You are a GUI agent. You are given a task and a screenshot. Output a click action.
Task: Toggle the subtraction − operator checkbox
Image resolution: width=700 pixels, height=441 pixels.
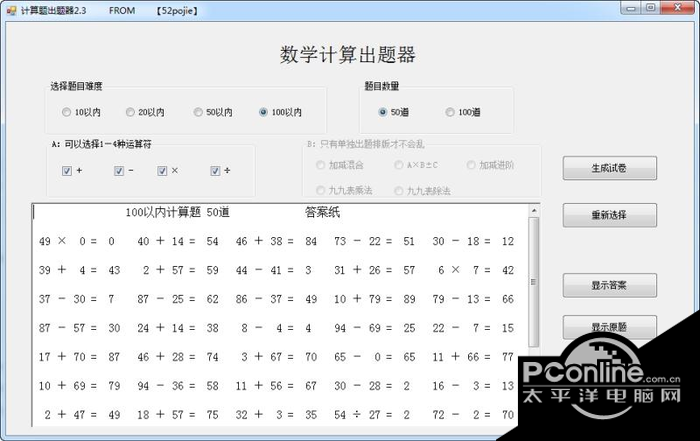tap(119, 171)
